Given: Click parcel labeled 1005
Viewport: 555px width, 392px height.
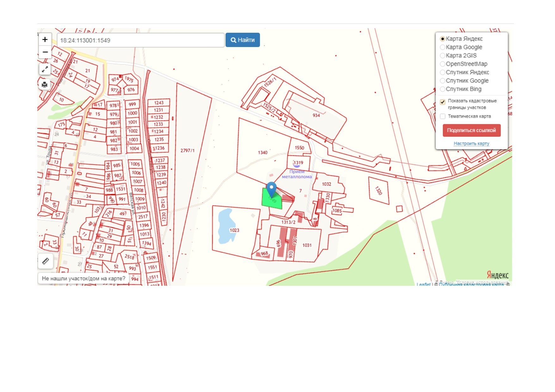Looking at the screenshot, I should click(x=135, y=164).
